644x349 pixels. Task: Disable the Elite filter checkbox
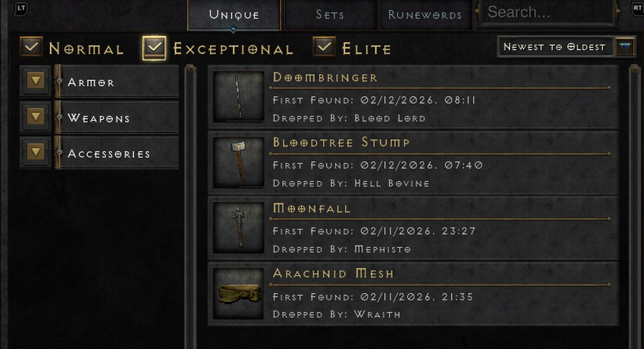point(324,47)
